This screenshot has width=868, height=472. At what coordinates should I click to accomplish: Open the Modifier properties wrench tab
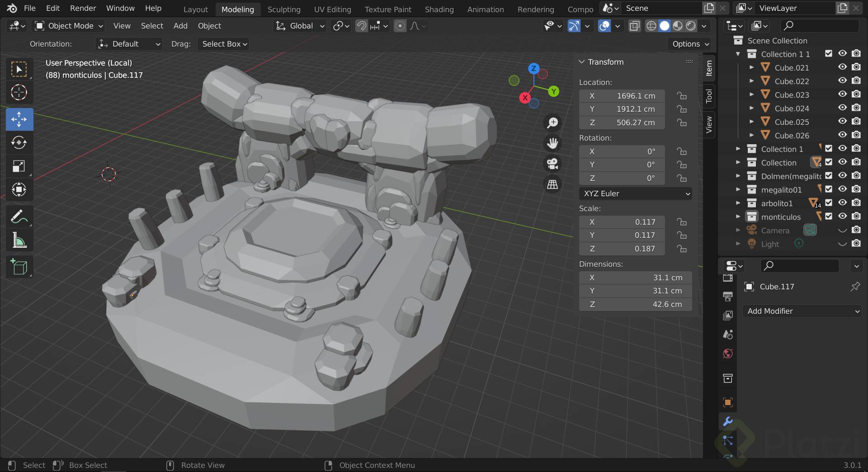tap(728, 421)
